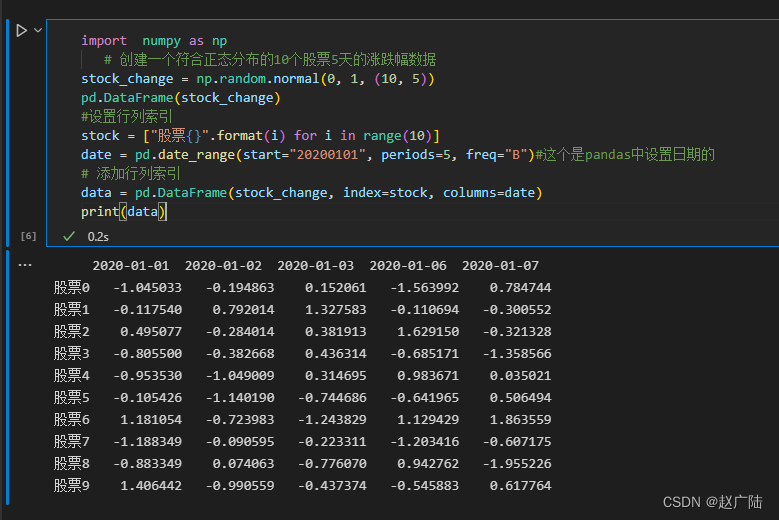Click column header 2020-01-03
779x520 pixels.
tap(315, 266)
